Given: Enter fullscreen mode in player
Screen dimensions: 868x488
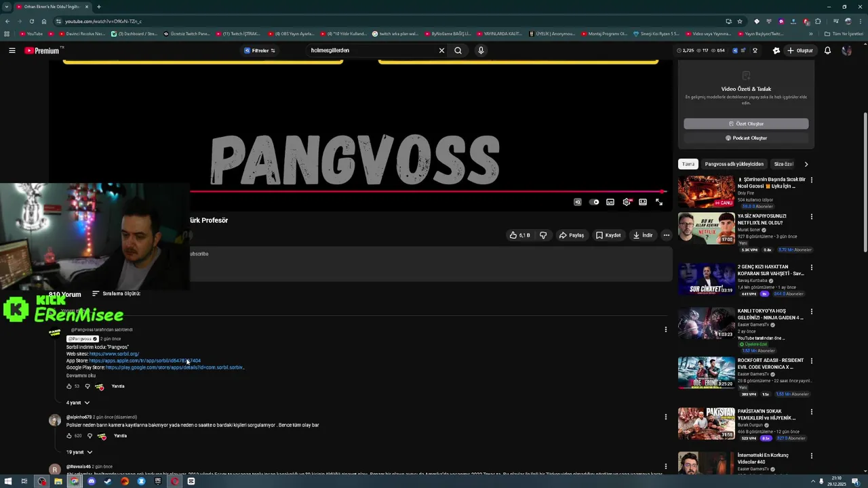Looking at the screenshot, I should point(659,202).
